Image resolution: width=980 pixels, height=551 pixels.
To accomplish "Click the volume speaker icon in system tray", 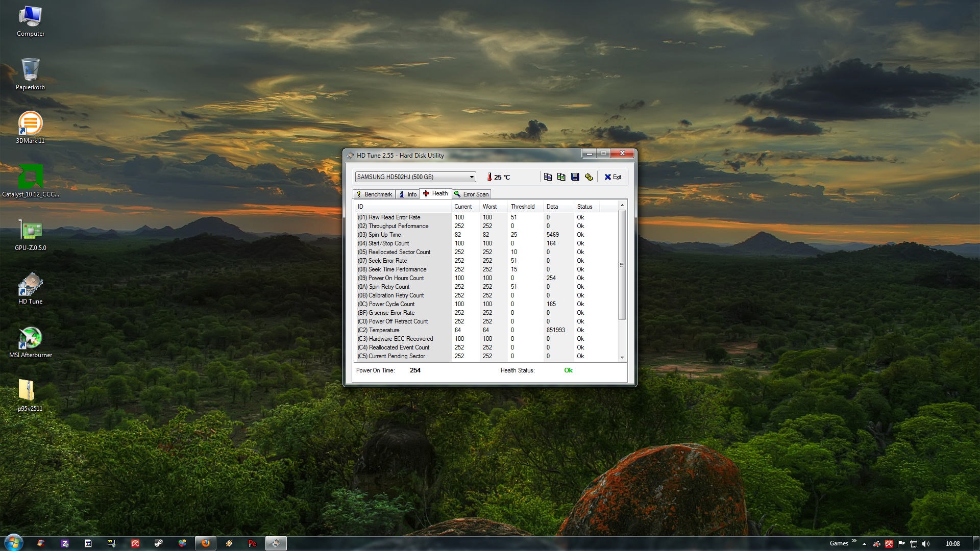I will click(926, 544).
